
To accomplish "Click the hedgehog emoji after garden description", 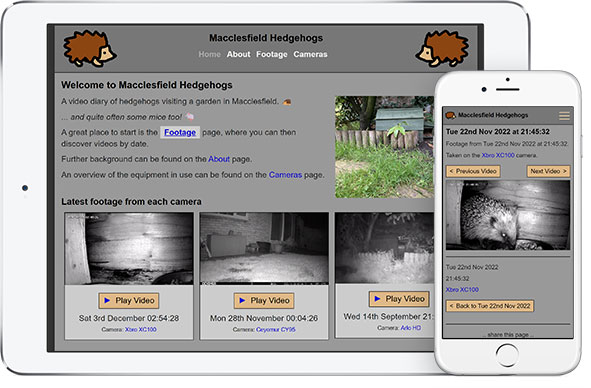I will point(287,102).
